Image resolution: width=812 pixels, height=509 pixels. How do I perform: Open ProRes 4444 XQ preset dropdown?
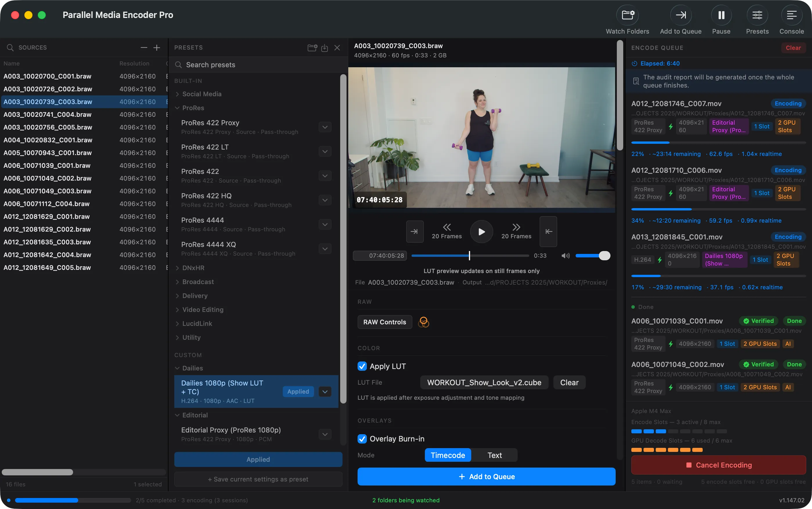pos(325,249)
